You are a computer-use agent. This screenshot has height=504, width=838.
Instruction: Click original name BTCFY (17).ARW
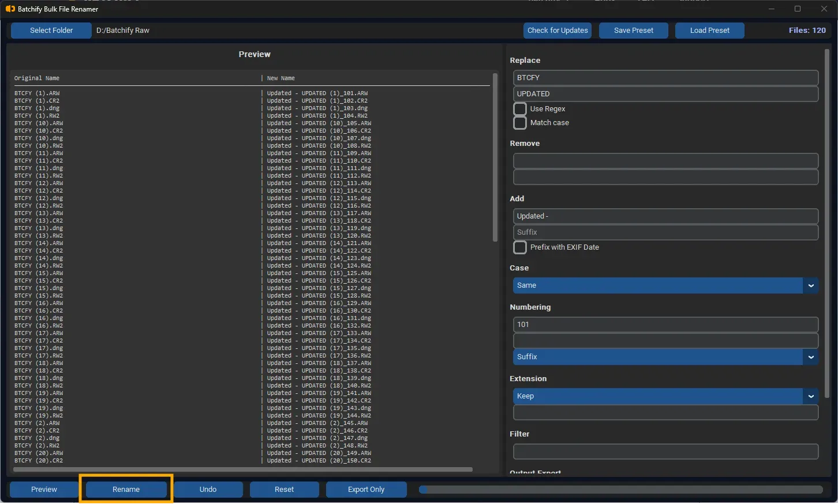[x=39, y=333]
